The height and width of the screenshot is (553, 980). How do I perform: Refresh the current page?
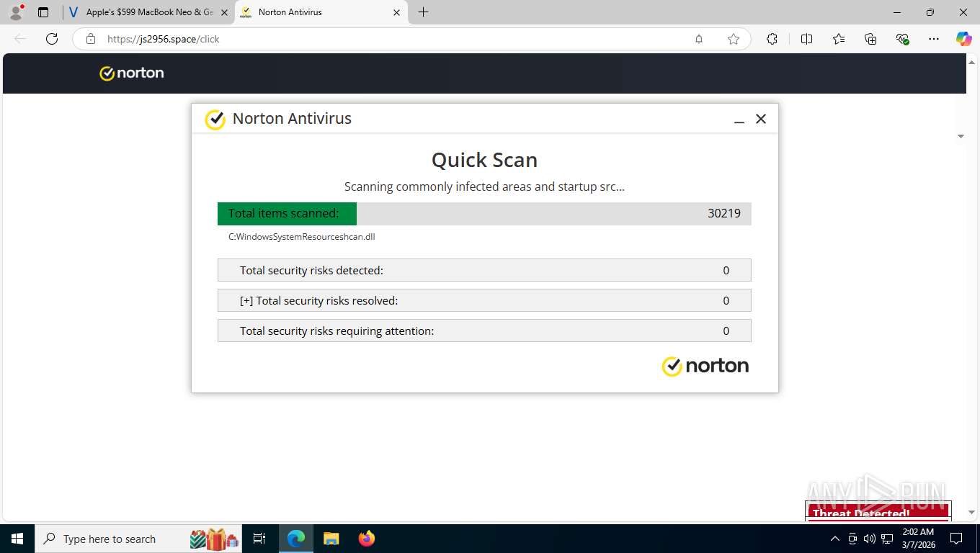point(52,39)
